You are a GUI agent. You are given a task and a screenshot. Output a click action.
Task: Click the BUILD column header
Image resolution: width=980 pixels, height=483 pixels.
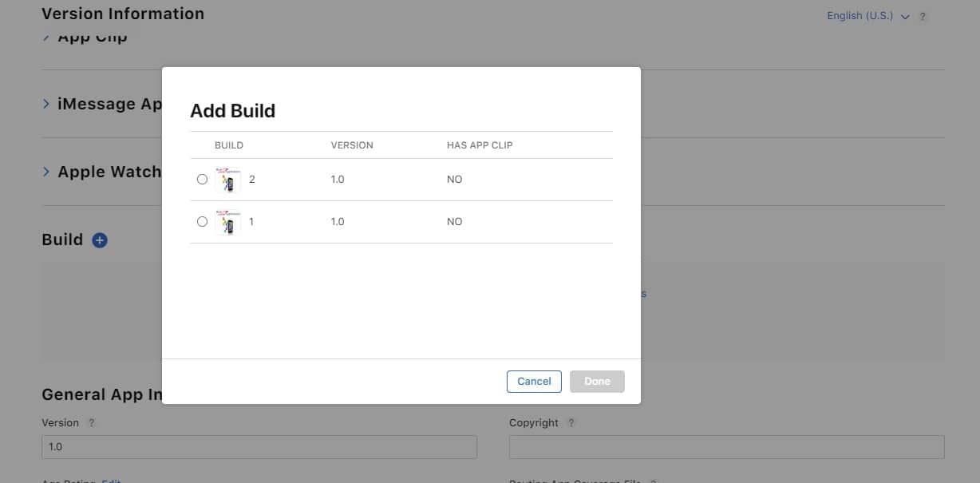229,145
